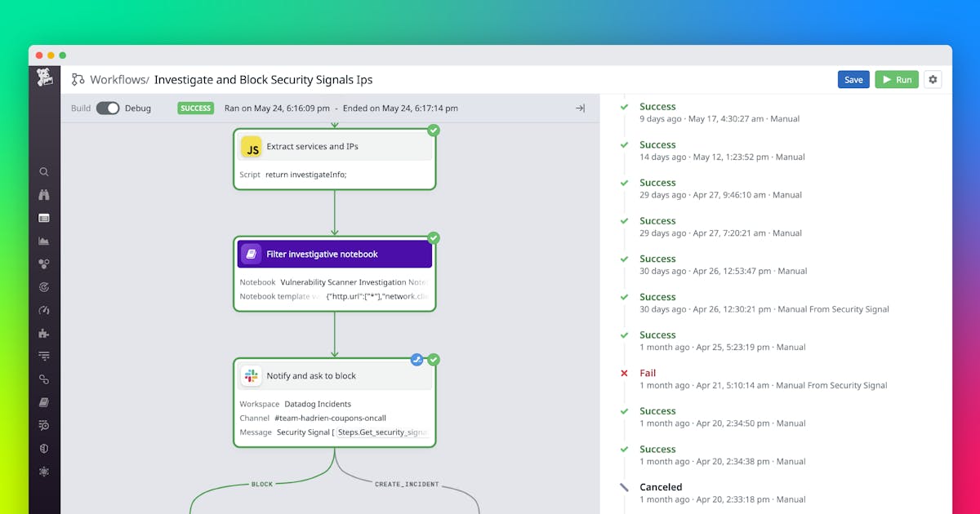The width and height of the screenshot is (980, 514).
Task: Click blue status badge on Notify step
Action: pyautogui.click(x=417, y=360)
